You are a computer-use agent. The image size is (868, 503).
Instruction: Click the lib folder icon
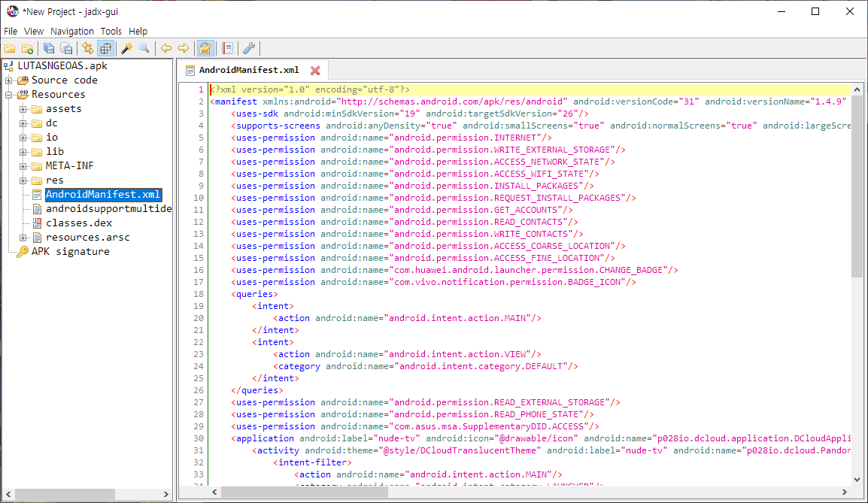click(37, 152)
